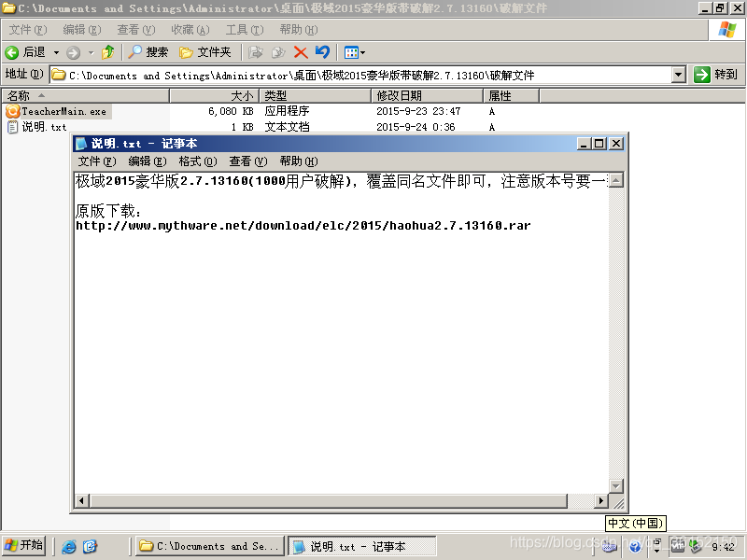Click the Forward arrow button in Explorer
Screen dimensions: 747x560
click(73, 52)
